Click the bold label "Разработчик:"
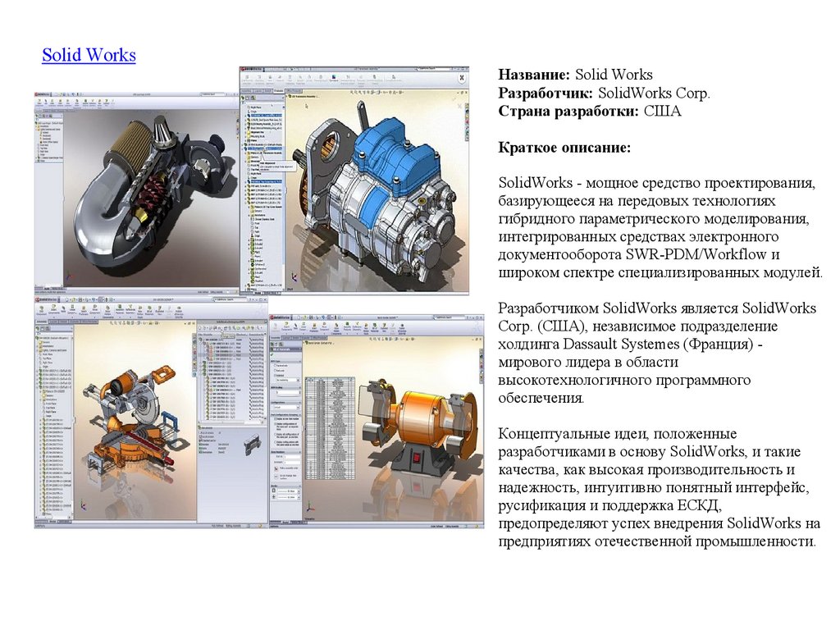840x630 pixels. pos(546,93)
